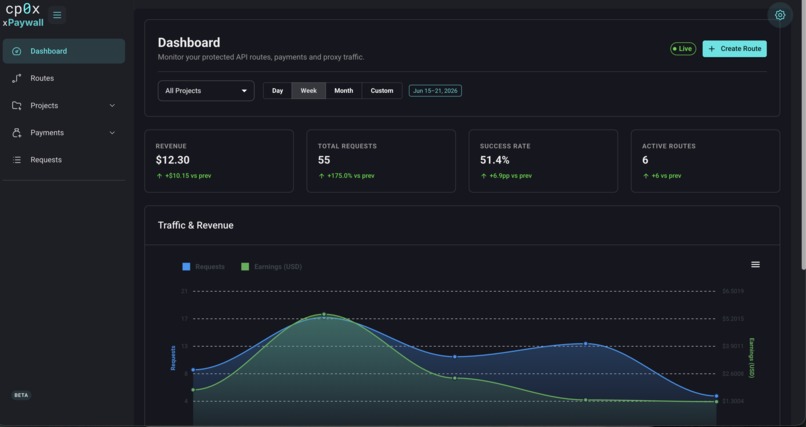This screenshot has width=806, height=427.
Task: Select the Custom range tab
Action: [x=382, y=90]
